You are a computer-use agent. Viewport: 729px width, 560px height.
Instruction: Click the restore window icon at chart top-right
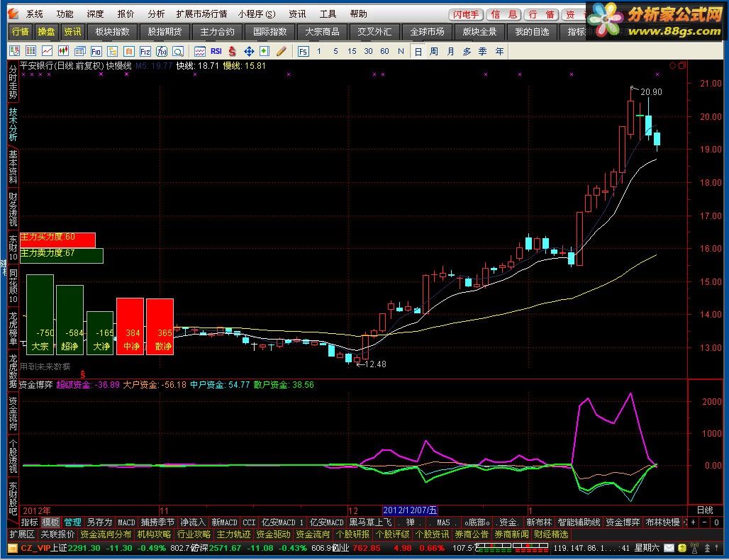(681, 65)
